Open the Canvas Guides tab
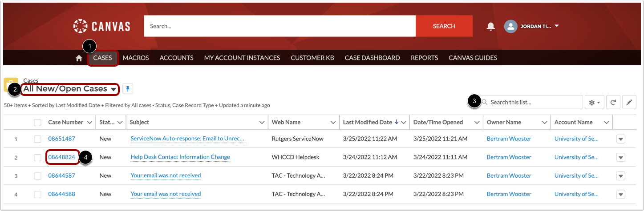644x211 pixels. (473, 58)
